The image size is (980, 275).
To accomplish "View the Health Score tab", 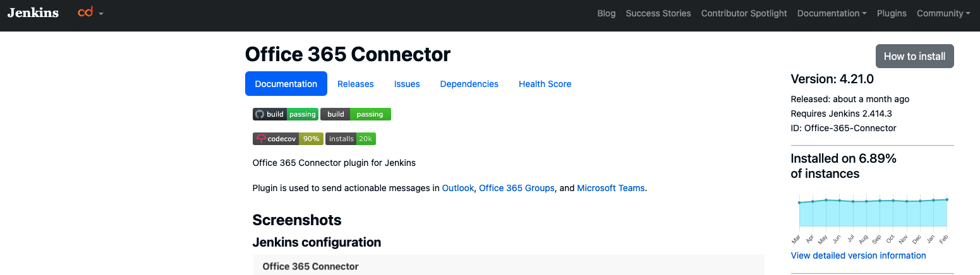I will [545, 84].
